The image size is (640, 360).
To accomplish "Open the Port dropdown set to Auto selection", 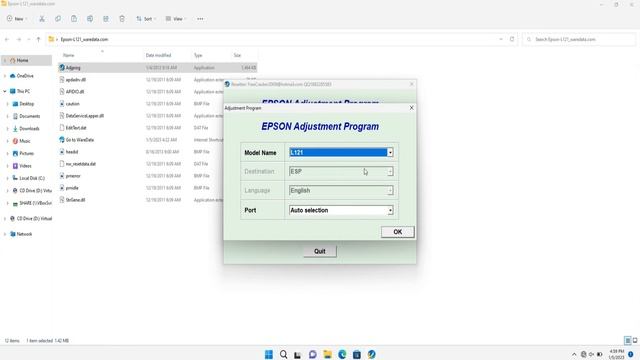I will (341, 210).
